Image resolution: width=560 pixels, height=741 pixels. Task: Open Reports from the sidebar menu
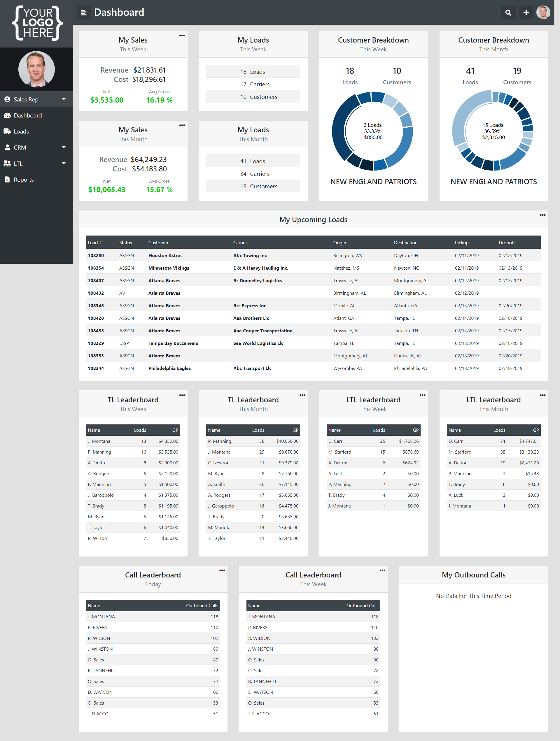click(x=24, y=180)
